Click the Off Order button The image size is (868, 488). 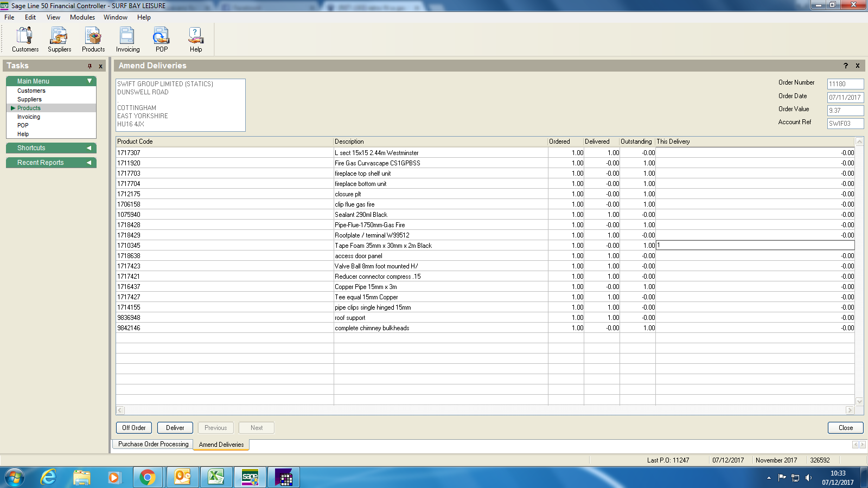[134, 428]
